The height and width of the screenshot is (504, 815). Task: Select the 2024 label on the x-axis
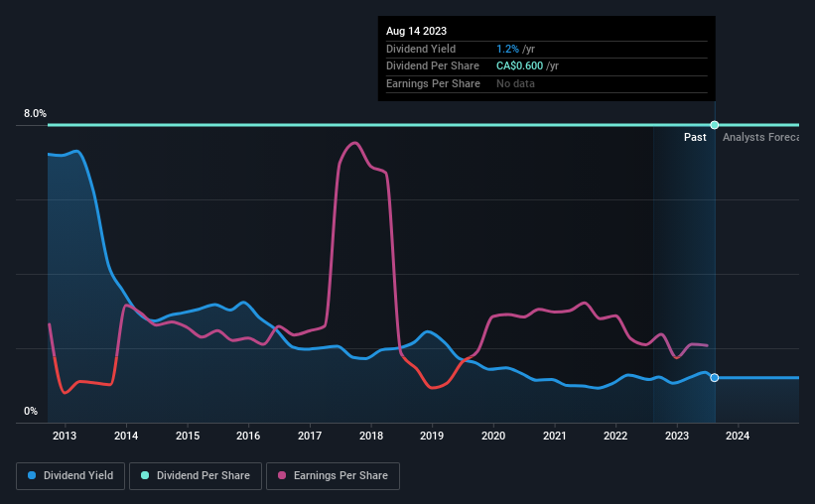pyautogui.click(x=739, y=437)
